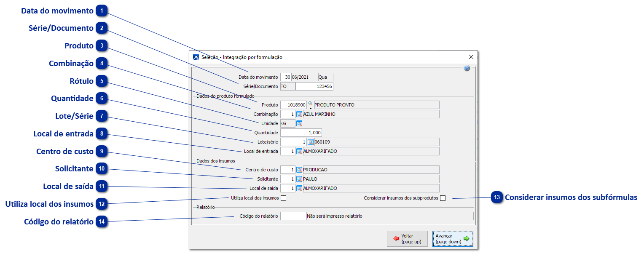Click the Local de entrada code field
The width and height of the screenshot is (644, 256).
(288, 151)
